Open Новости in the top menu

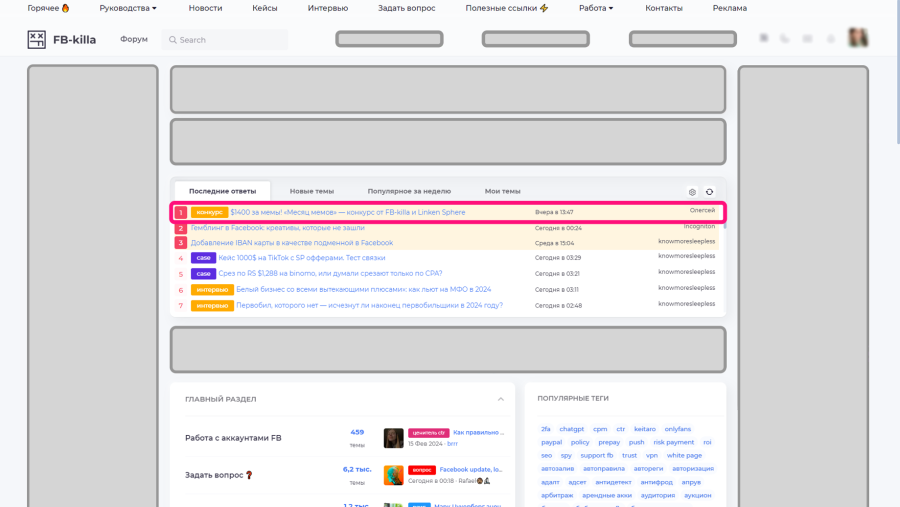[x=205, y=8]
